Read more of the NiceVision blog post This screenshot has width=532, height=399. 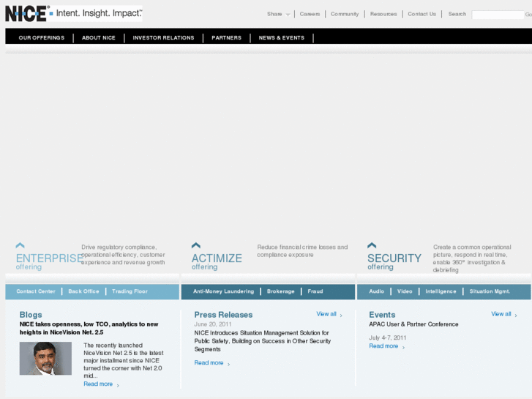coord(98,384)
